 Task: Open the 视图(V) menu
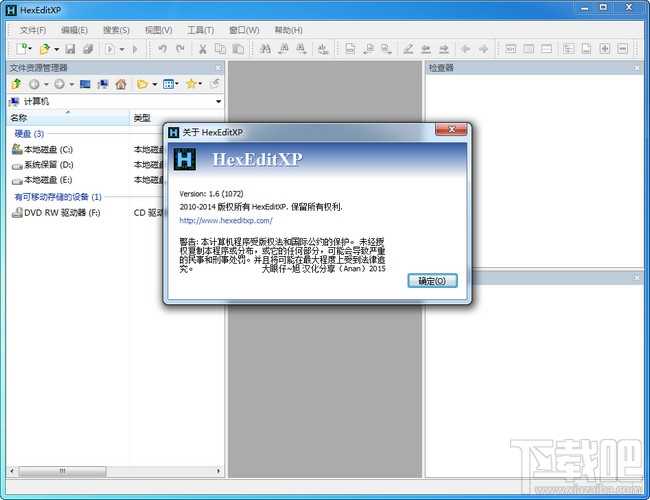pyautogui.click(x=158, y=30)
